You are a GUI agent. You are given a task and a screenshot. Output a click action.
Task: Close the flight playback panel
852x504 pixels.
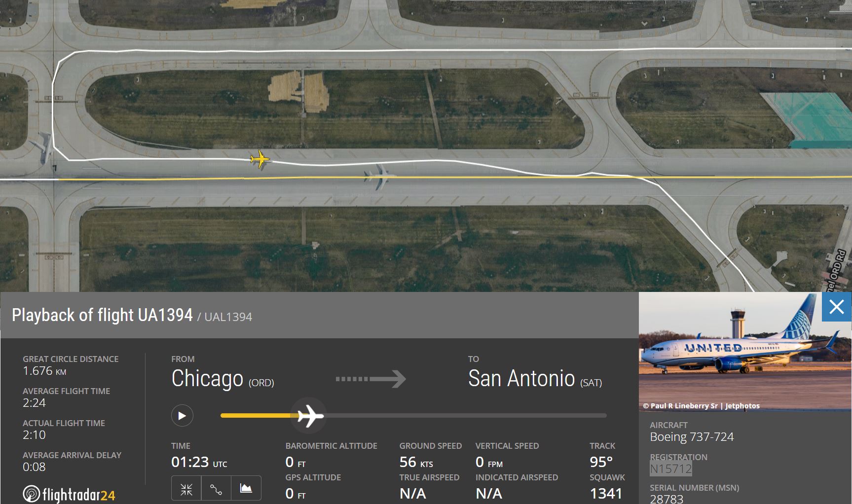tap(836, 307)
